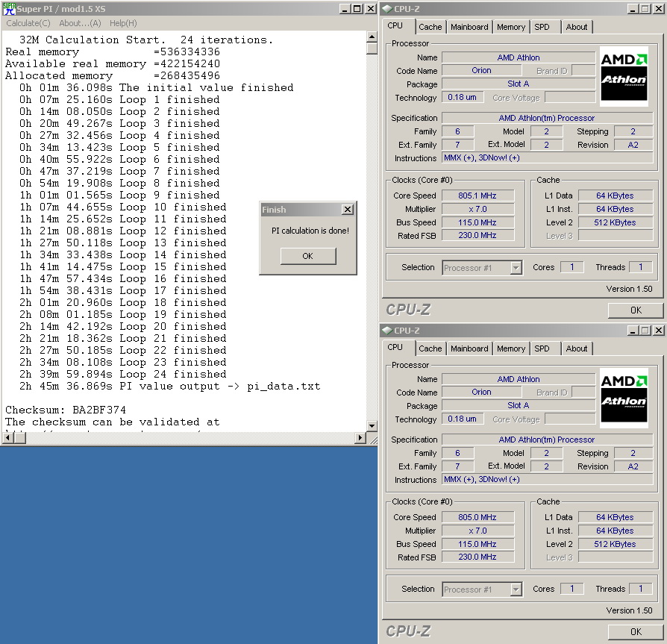667x644 pixels.
Task: Close the bottom CPU-Z window
Action: 659,330
